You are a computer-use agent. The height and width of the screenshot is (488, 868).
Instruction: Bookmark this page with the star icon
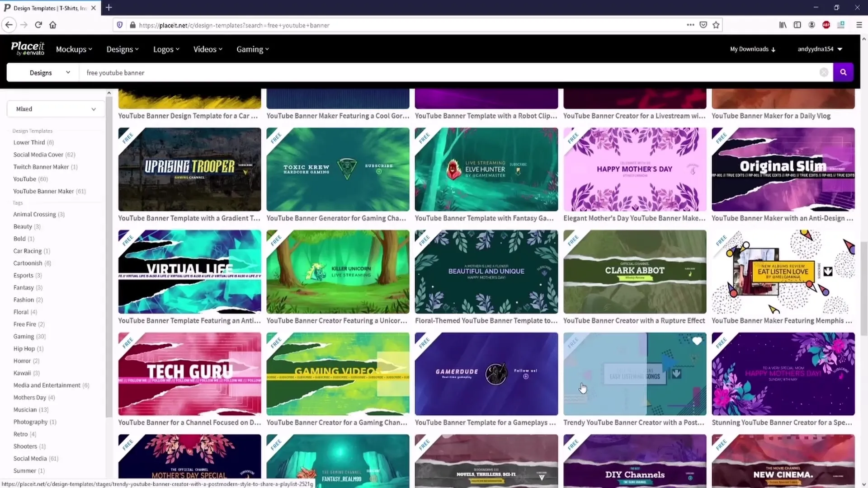[716, 25]
